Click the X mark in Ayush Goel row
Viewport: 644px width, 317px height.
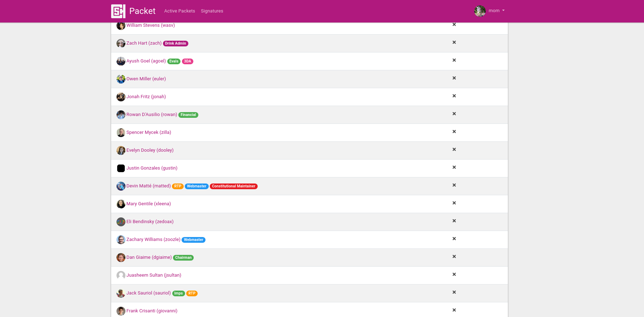454,60
